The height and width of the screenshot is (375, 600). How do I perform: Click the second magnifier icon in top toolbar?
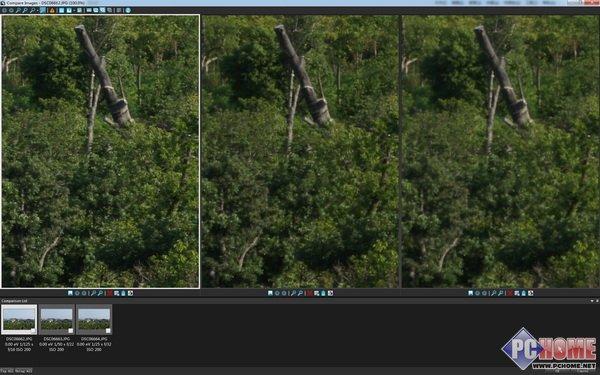25,10
